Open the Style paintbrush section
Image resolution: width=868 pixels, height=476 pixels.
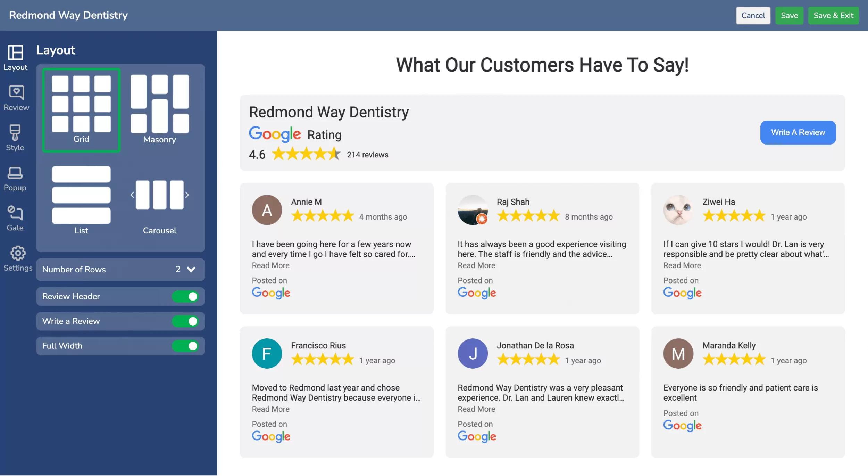(15, 138)
